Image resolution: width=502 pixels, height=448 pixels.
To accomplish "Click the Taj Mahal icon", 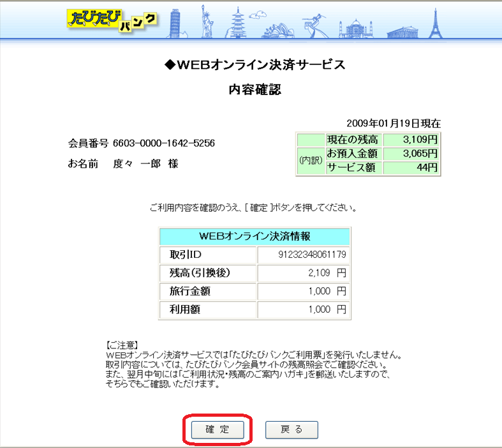I will pos(358,27).
